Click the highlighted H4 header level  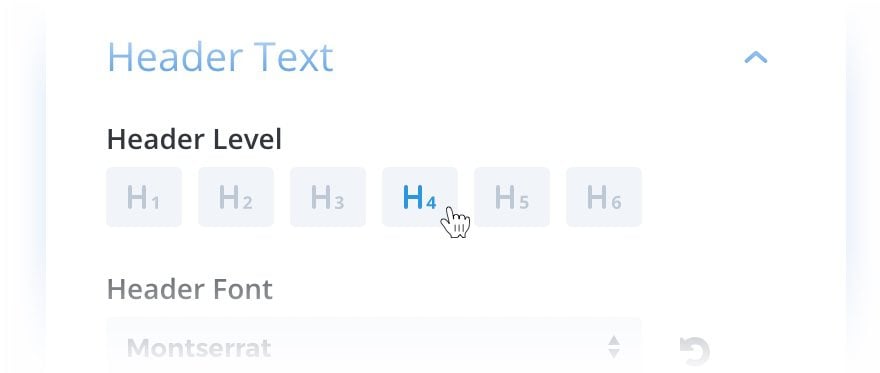(x=420, y=197)
